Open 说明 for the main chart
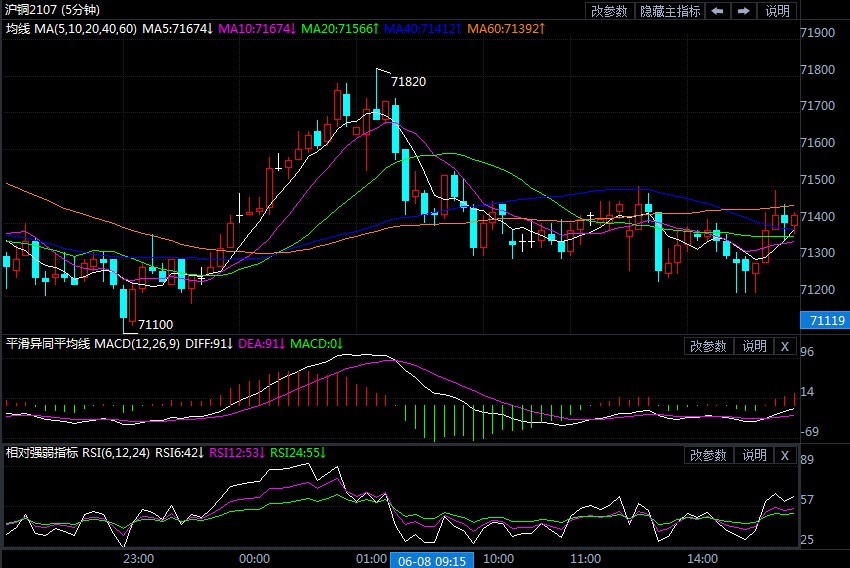This screenshot has height=568, width=850. [777, 11]
